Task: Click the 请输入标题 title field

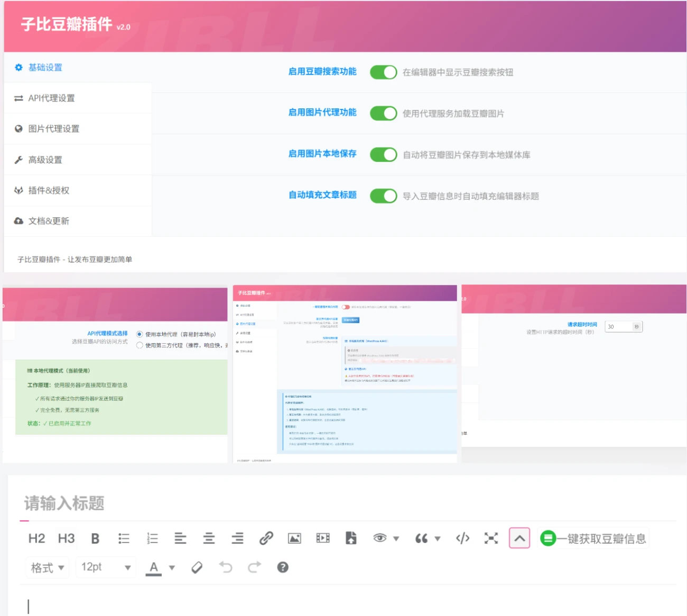Action: coord(64,503)
